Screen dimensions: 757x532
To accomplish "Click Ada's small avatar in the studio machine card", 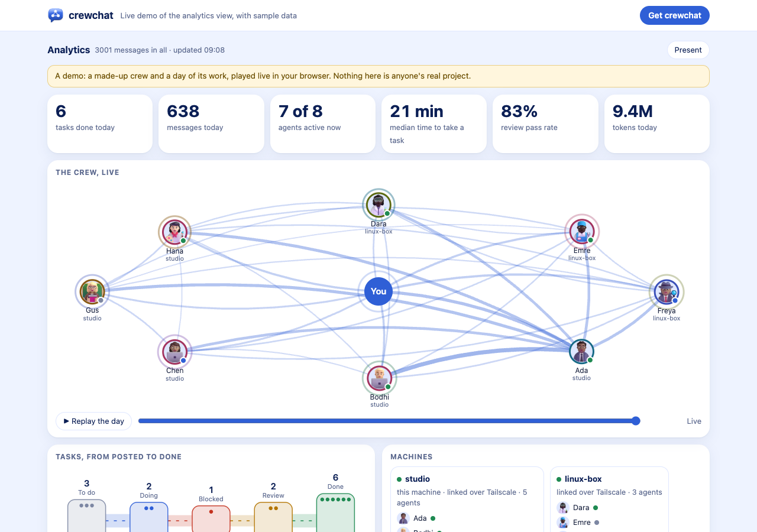I will coord(403,518).
